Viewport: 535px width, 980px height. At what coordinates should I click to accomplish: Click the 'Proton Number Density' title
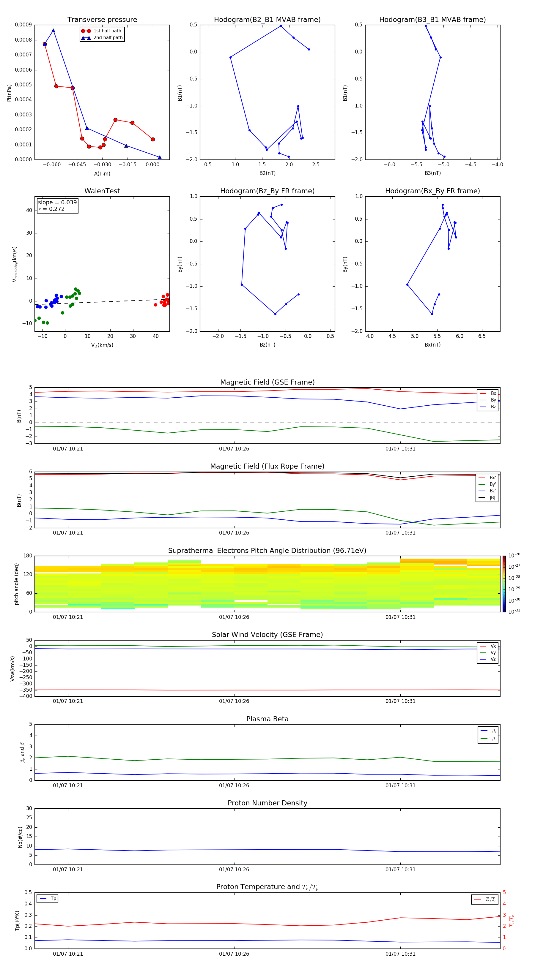[267, 803]
